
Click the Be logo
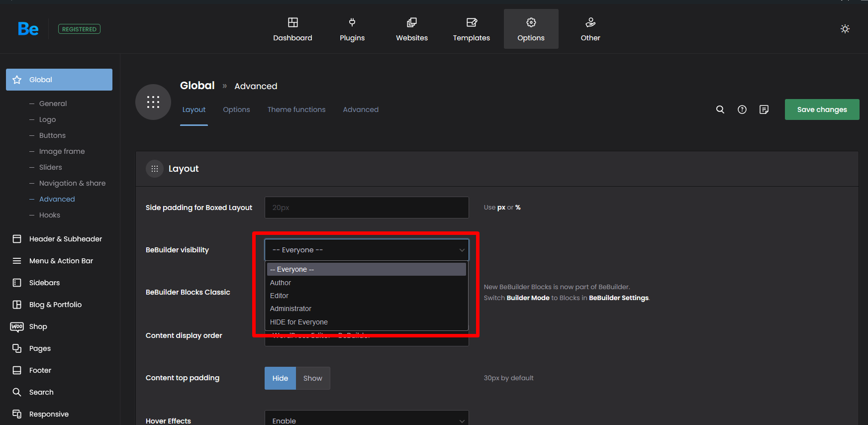[x=28, y=29]
